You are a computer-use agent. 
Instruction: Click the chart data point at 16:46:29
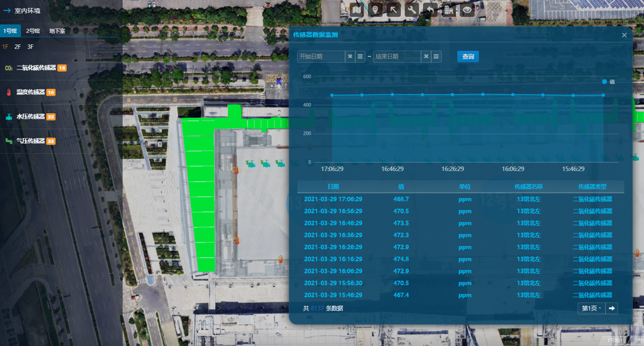tap(392, 94)
